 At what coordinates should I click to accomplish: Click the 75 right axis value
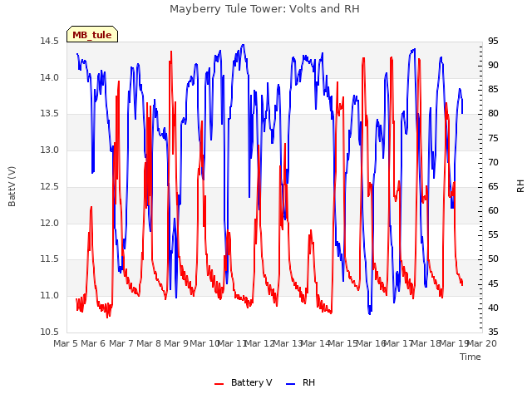click(493, 139)
